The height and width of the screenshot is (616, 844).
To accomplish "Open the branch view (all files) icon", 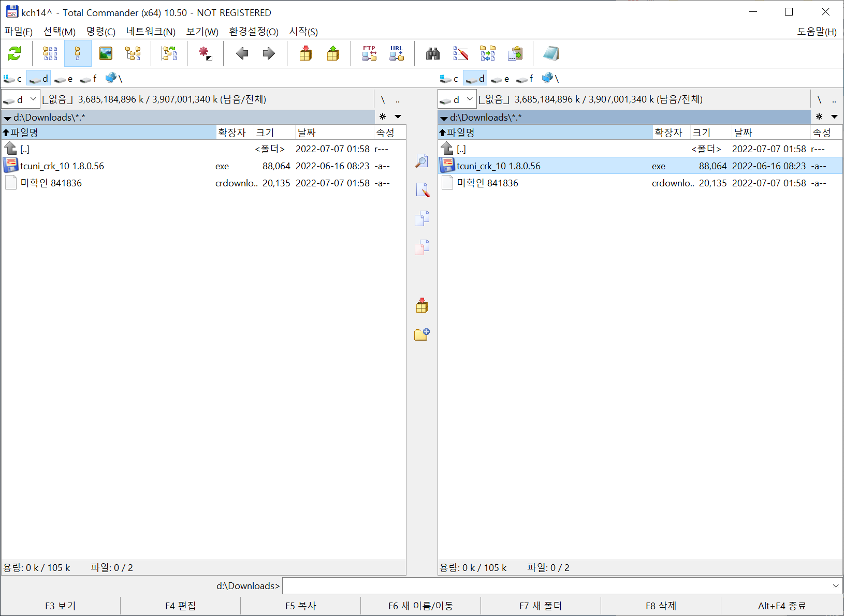I will (x=169, y=53).
